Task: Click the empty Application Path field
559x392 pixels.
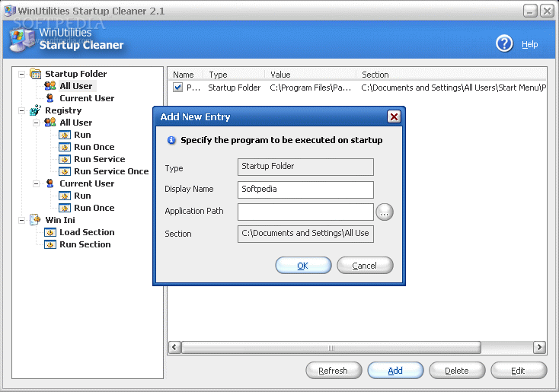Action: point(305,212)
